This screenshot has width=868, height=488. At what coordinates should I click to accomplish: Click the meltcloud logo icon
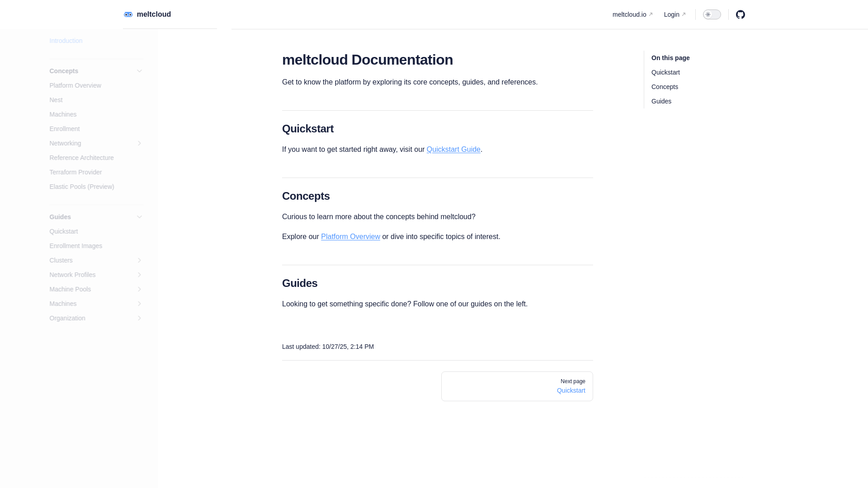[x=128, y=14]
